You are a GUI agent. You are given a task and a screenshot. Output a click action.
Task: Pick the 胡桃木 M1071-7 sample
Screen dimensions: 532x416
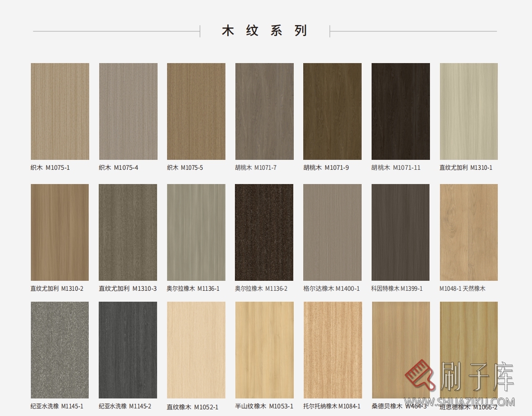(264, 111)
